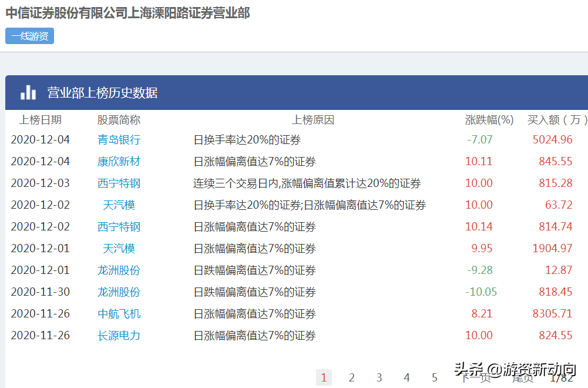
Task: Click the change value -10.05
Action: click(481, 292)
